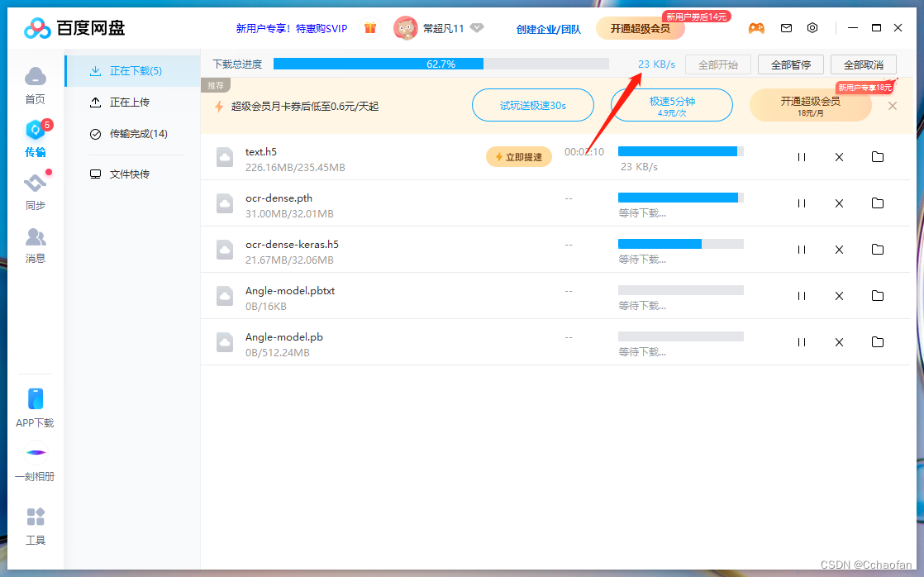Click the file name ocr-dense.pth
This screenshot has height=577, width=924.
click(x=279, y=198)
